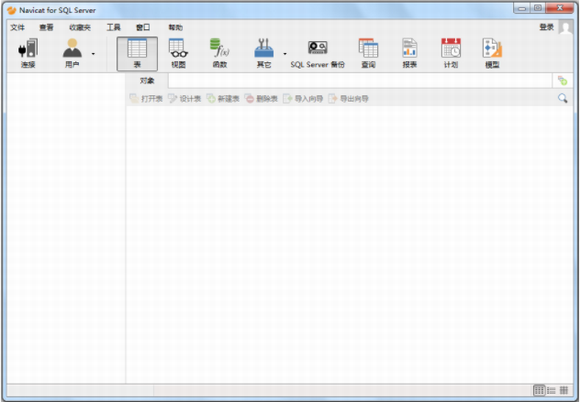Open the 报表 (Report) chart icon

coord(410,48)
